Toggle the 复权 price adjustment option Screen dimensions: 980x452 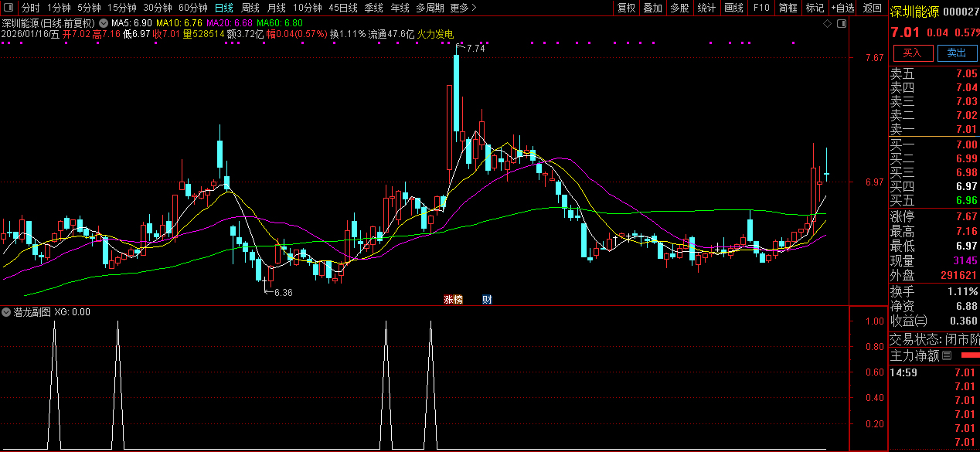coord(626,8)
